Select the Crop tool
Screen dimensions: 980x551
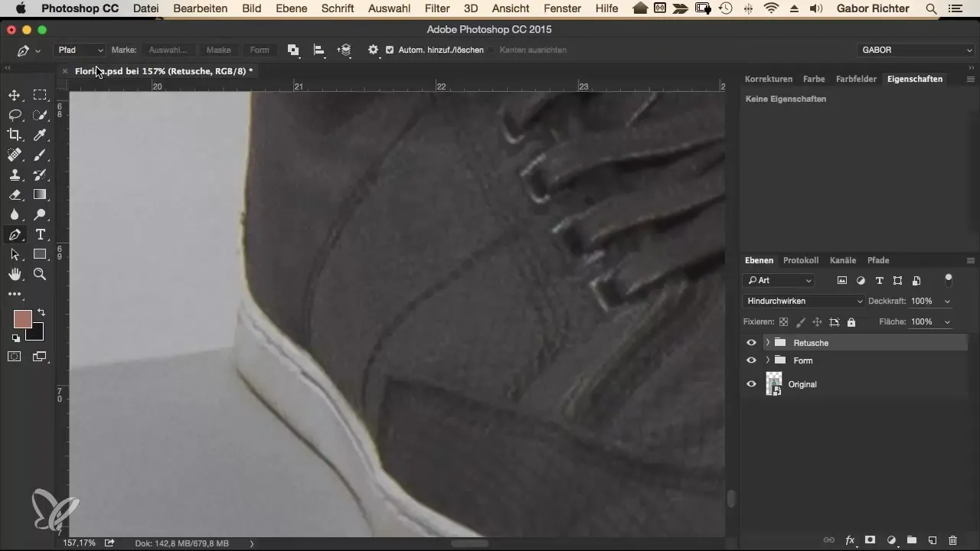pos(14,135)
